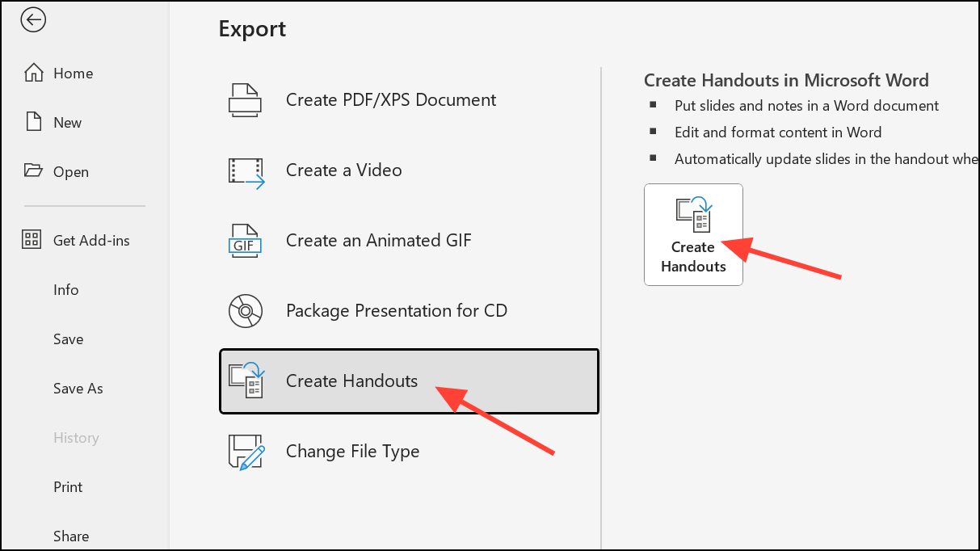Click the Animated GIF icon
This screenshot has width=980, height=551.
[x=246, y=241]
